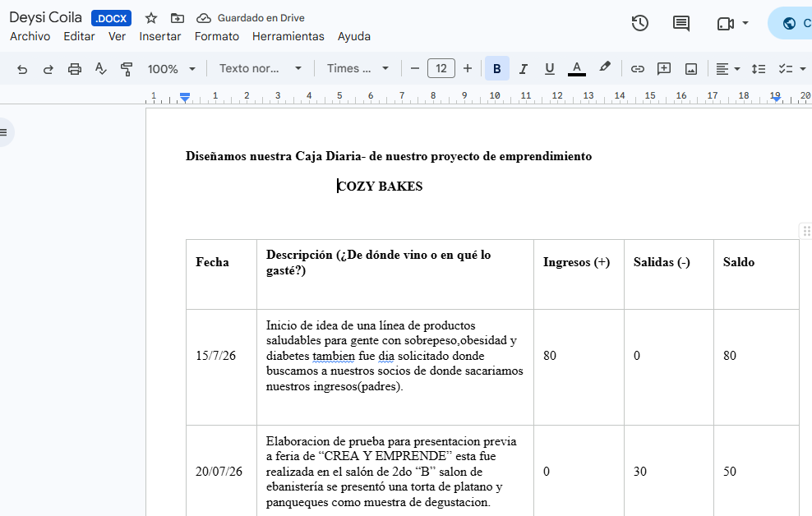Viewport: 812px width, 516px height.
Task: Insert a checklist
Action: [785, 69]
